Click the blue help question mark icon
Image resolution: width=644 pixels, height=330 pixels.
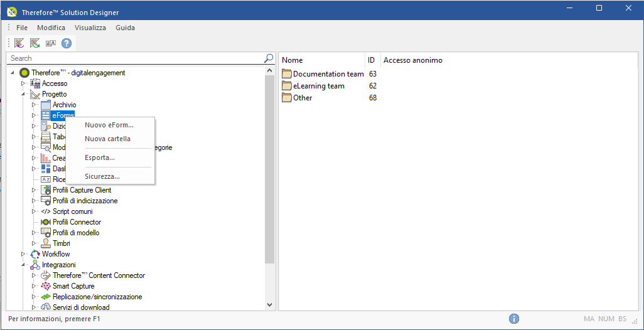tap(67, 43)
